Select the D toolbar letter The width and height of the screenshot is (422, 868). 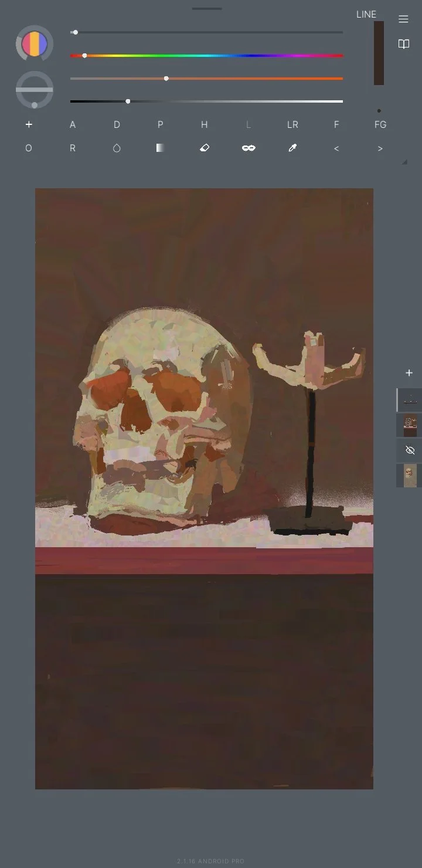(117, 124)
